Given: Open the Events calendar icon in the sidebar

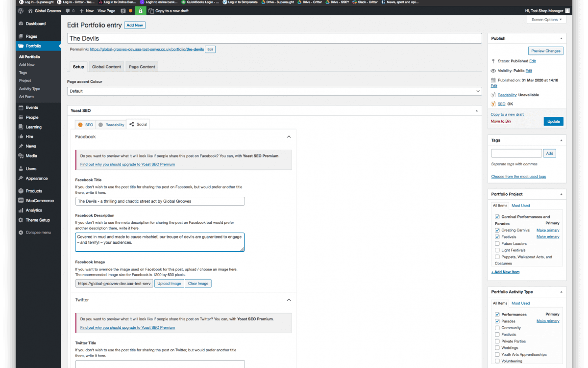Looking at the screenshot, I should pyautogui.click(x=21, y=107).
